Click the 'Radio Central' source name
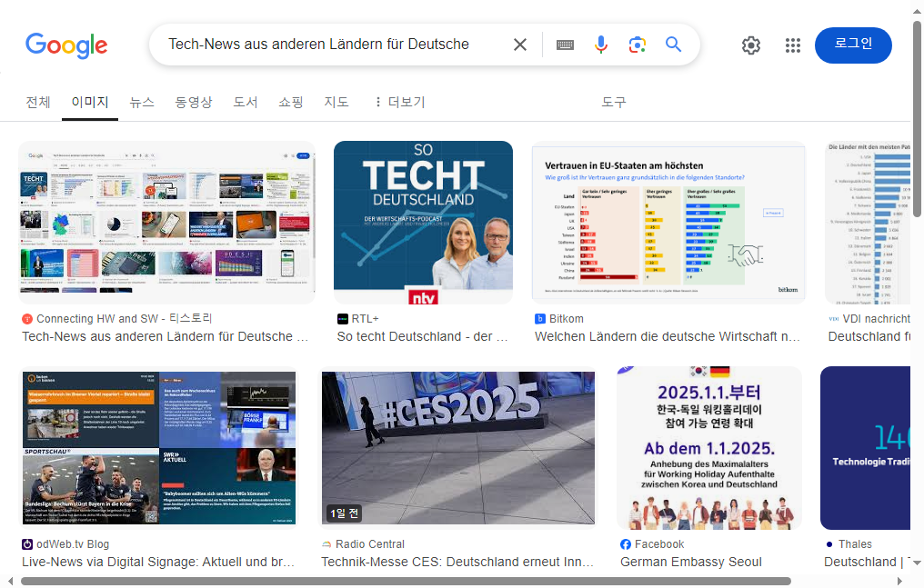 pyautogui.click(x=369, y=544)
